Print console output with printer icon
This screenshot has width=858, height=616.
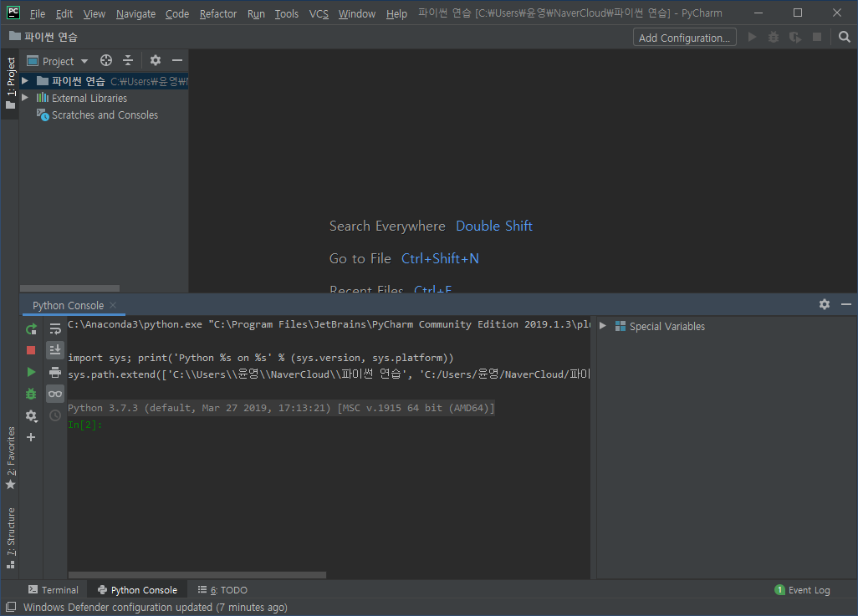(55, 373)
